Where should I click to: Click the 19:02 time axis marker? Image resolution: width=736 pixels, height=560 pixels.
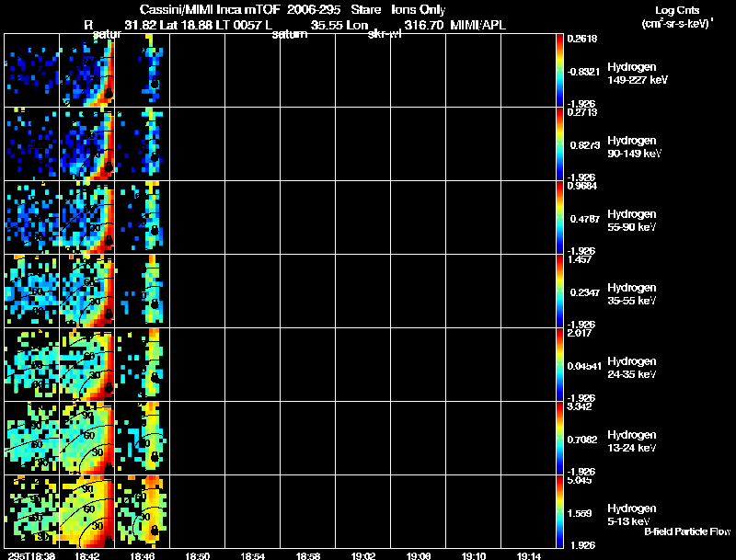[x=363, y=555]
